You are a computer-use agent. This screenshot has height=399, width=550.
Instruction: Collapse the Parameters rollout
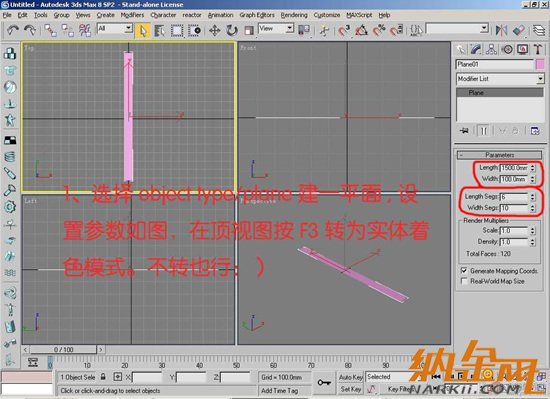[499, 155]
